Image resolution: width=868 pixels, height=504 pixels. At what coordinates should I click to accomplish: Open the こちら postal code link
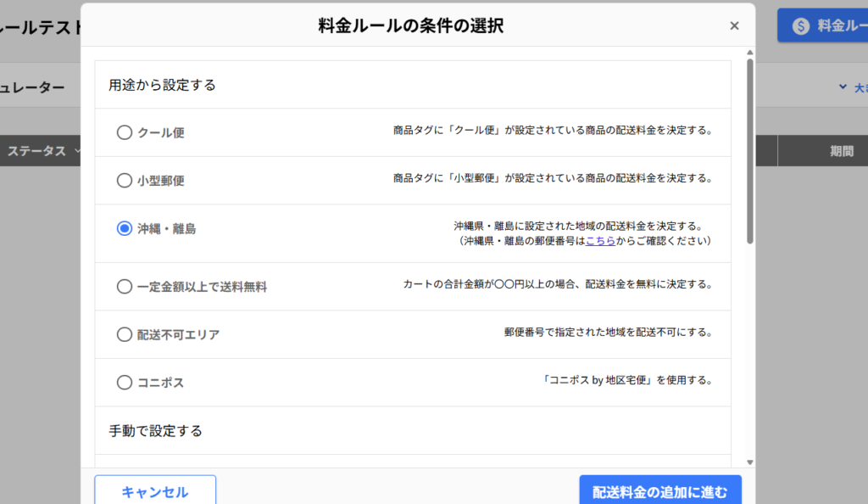coord(600,241)
